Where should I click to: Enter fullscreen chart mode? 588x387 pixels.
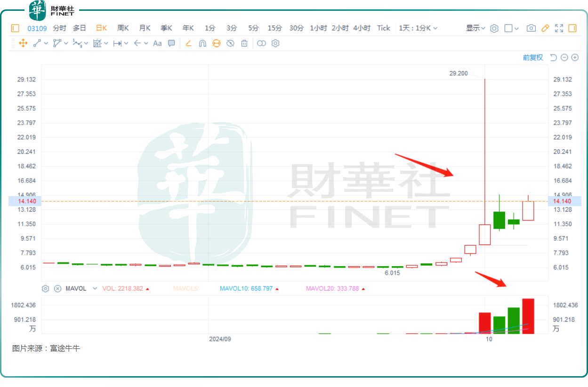click(x=559, y=28)
